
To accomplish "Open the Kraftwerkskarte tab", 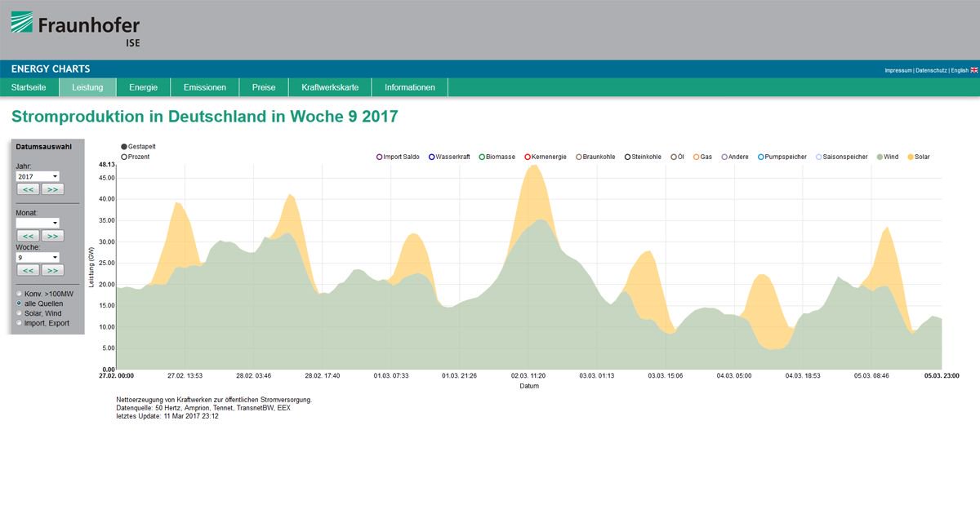I will click(x=330, y=87).
